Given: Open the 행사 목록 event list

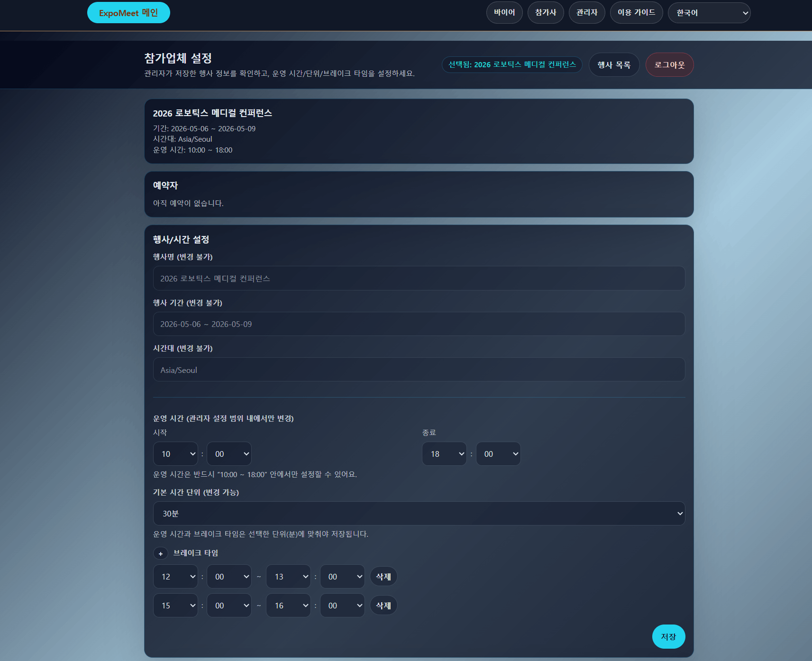Looking at the screenshot, I should pos(614,64).
